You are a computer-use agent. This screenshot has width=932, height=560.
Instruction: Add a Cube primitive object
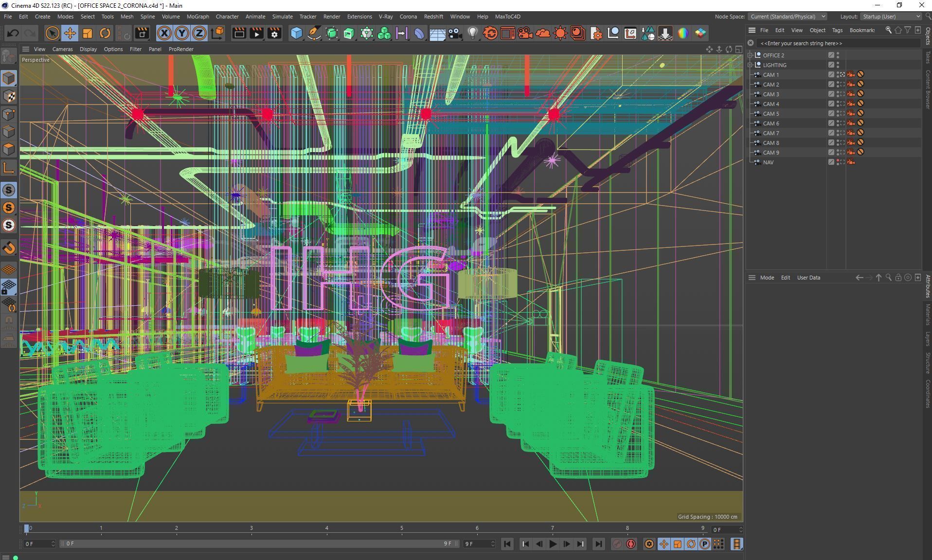point(296,33)
